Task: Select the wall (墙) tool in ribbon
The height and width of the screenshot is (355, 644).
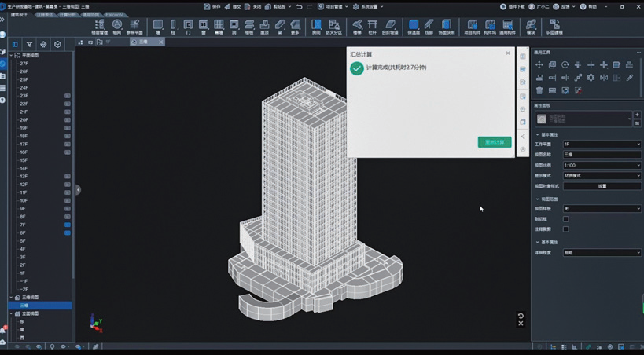Action: tap(158, 27)
